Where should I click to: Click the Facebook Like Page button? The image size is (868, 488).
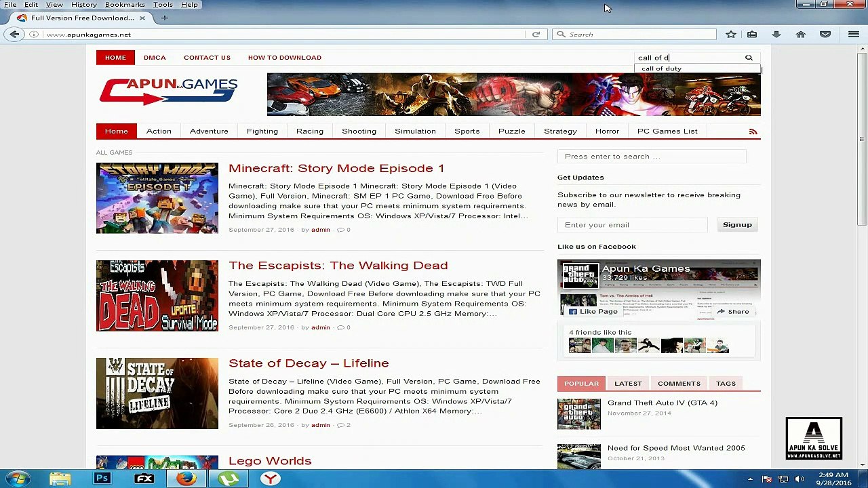pos(593,312)
